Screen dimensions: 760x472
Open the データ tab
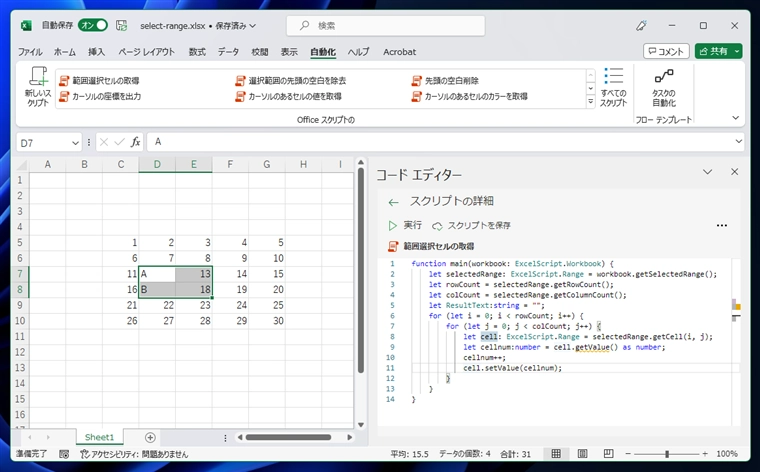[228, 52]
